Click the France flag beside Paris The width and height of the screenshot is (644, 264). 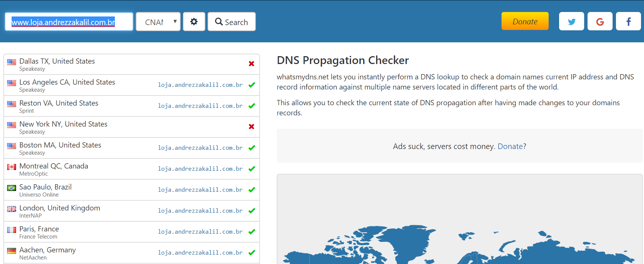coord(12,230)
